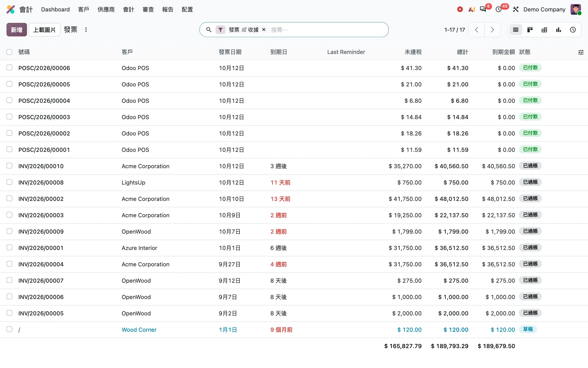The height and width of the screenshot is (368, 588).
Task: Switch to list view
Action: [516, 30]
